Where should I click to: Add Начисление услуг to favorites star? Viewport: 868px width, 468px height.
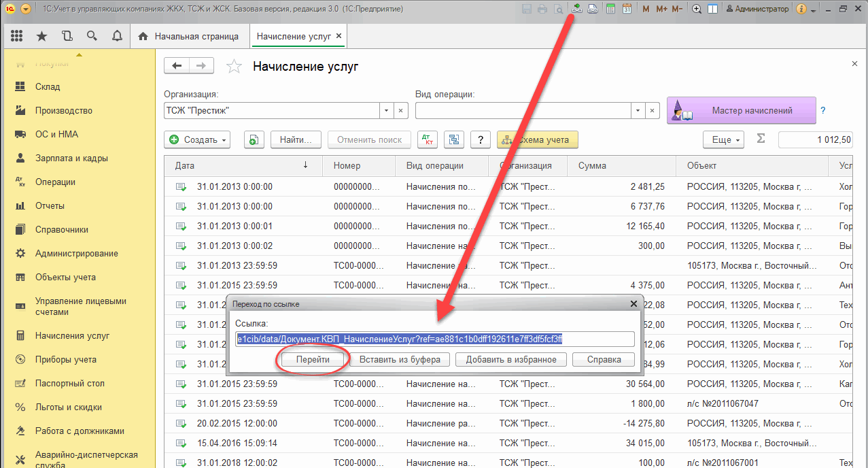point(234,66)
